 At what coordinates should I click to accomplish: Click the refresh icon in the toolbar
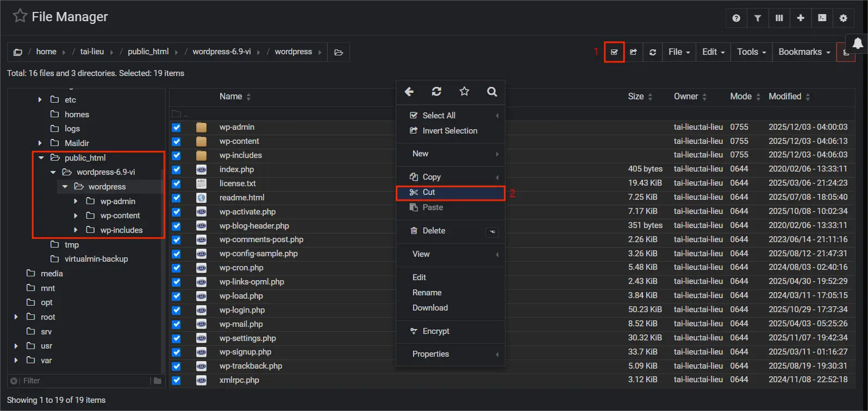[652, 52]
